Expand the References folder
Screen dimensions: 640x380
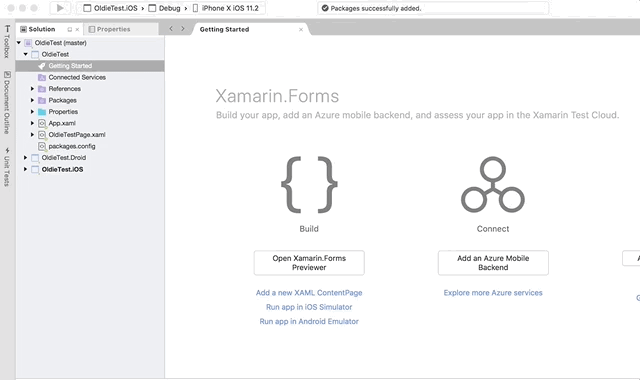pos(32,89)
